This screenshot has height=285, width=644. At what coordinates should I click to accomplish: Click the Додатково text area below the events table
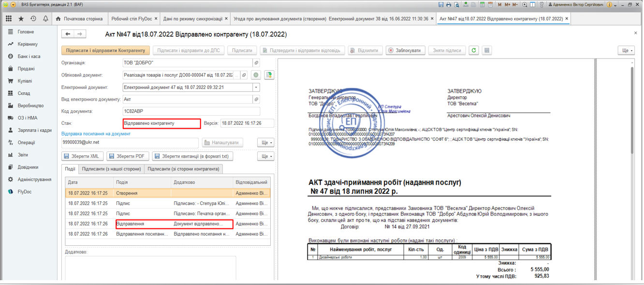click(150, 268)
